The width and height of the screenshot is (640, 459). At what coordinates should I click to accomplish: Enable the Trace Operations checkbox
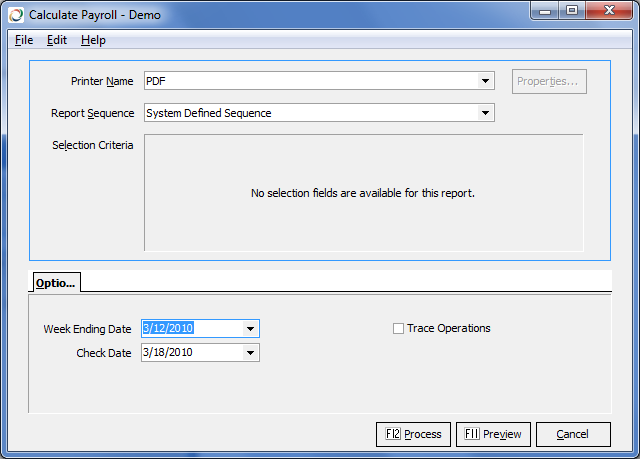(x=399, y=328)
